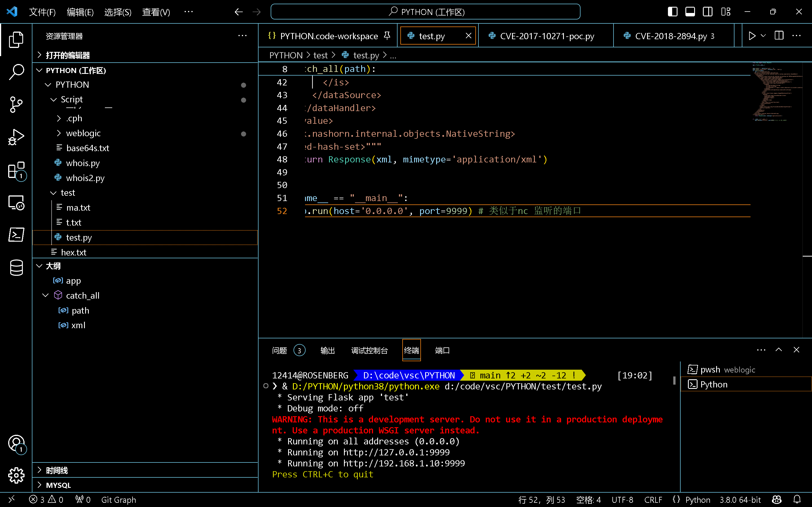Open Explorer views and more actions
Image resolution: width=812 pixels, height=507 pixels.
point(242,36)
